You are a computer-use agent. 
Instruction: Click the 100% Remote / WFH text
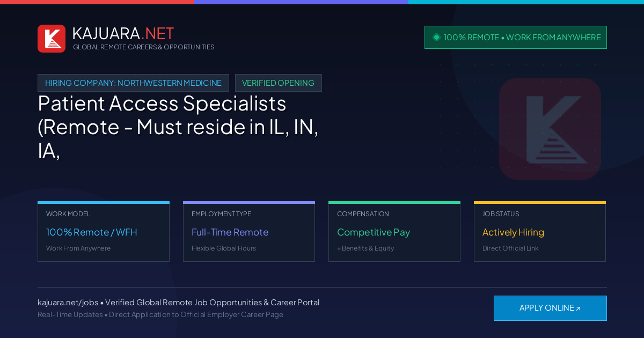click(92, 232)
